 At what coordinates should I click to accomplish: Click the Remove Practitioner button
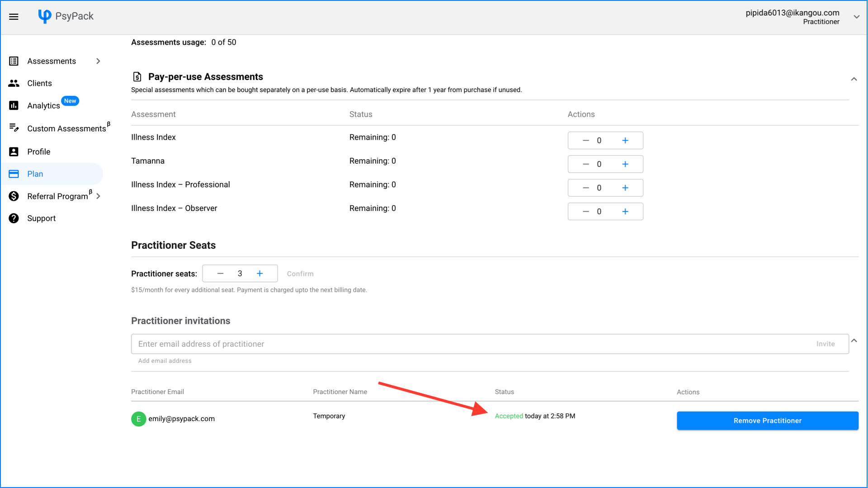coord(767,420)
